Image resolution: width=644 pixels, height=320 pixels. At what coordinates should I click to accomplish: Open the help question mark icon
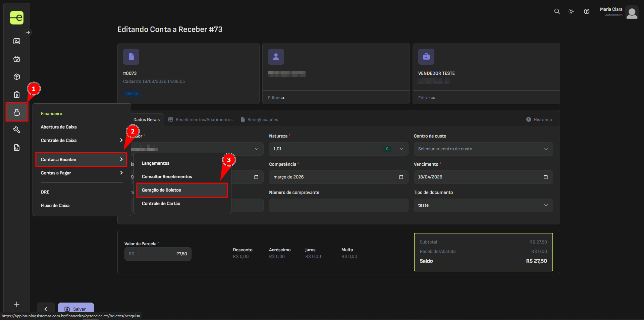click(x=586, y=11)
